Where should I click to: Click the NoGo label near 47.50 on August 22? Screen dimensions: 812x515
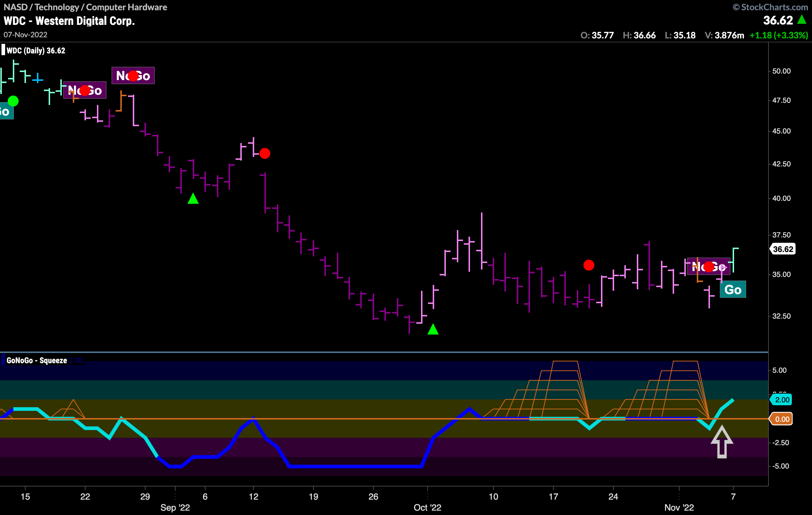85,90
